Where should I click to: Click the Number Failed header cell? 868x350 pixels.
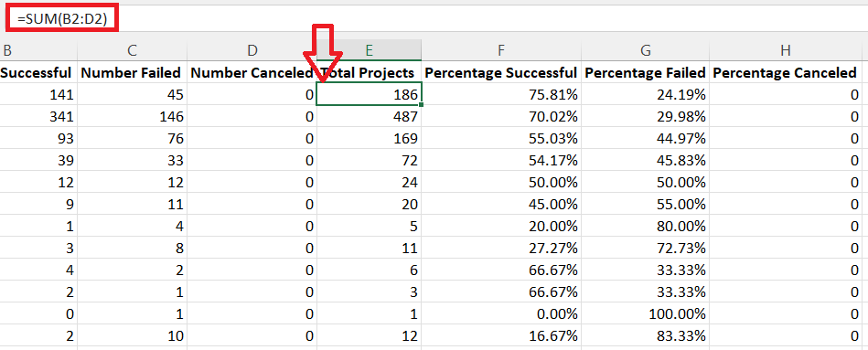point(132,72)
